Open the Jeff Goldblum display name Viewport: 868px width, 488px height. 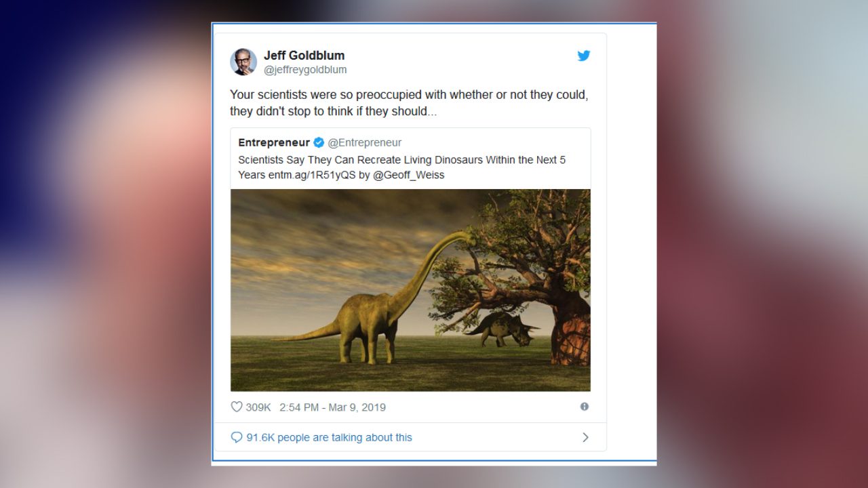(304, 56)
